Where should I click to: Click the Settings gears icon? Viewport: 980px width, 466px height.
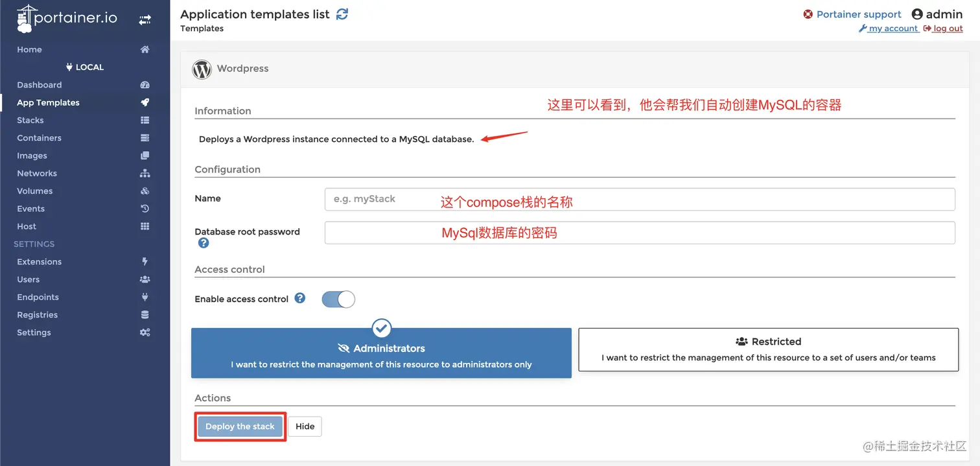coord(145,332)
